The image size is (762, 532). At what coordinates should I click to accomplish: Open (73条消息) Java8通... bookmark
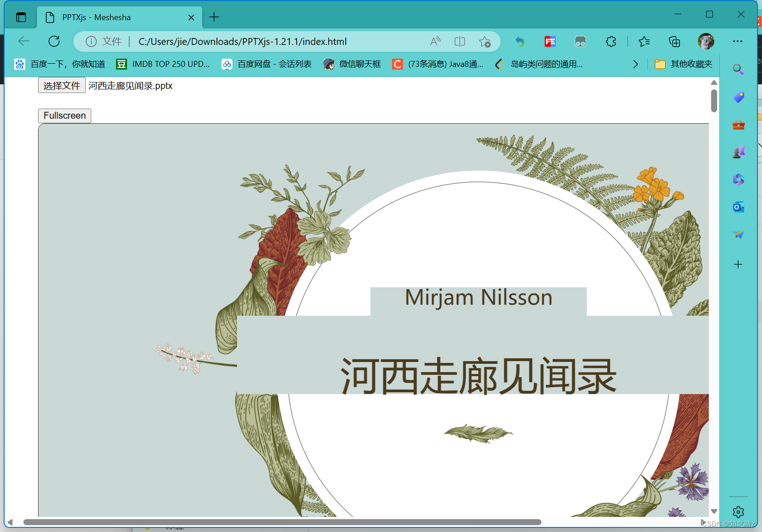[438, 64]
